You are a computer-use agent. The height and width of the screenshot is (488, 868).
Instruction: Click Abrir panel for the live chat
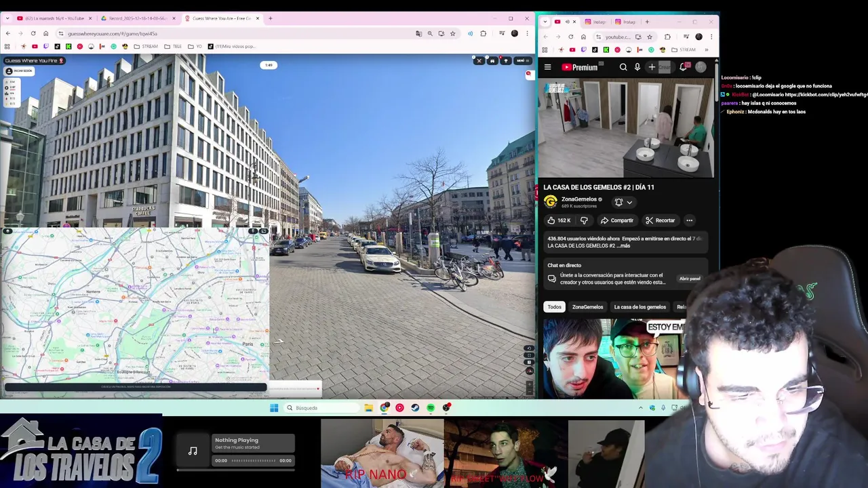coord(690,279)
